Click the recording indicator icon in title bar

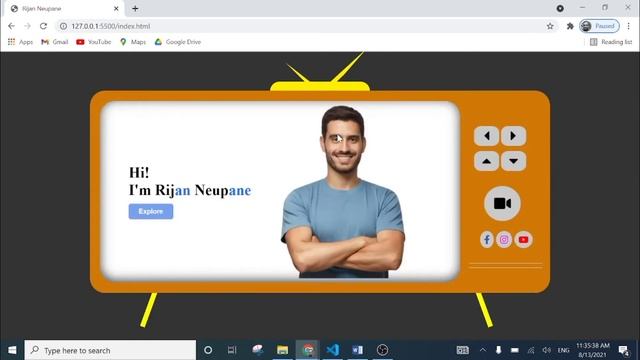click(x=560, y=8)
